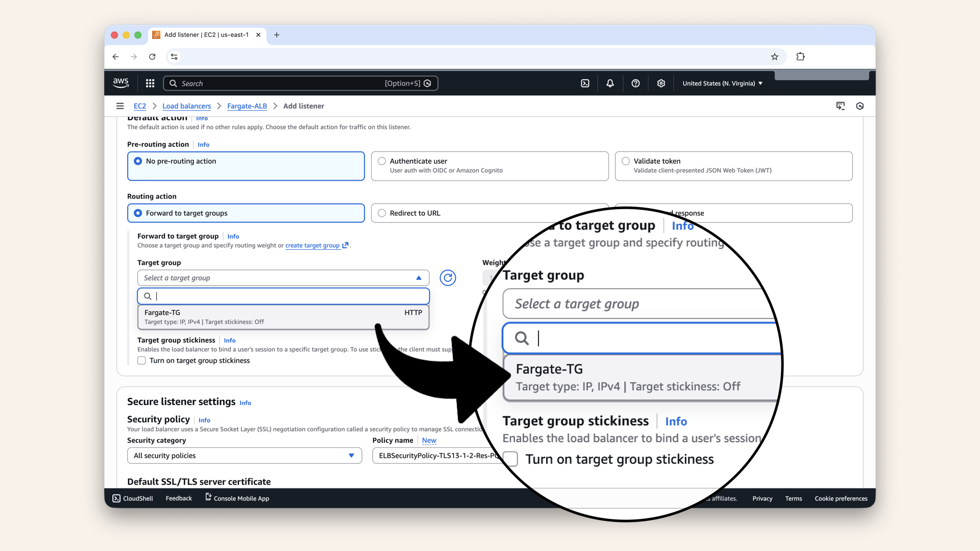Select the Redirect to URL routing action
980x551 pixels.
pyautogui.click(x=382, y=213)
